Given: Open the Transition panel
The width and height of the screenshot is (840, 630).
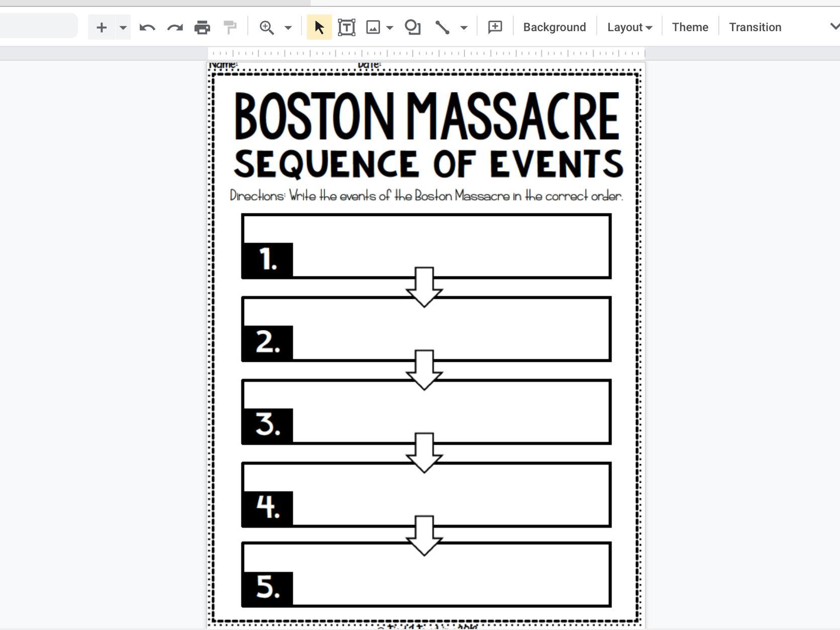Looking at the screenshot, I should 755,27.
